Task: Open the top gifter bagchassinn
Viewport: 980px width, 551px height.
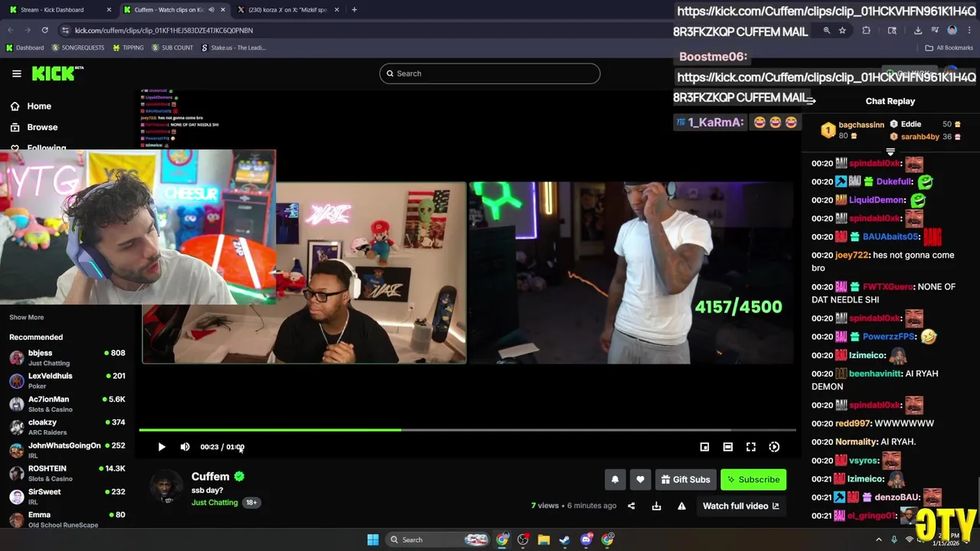Action: pyautogui.click(x=861, y=125)
